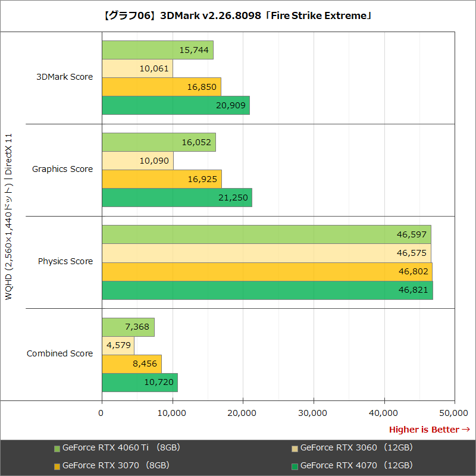Select the 4,579 Combined Score bar
The height and width of the screenshot is (476, 476).
coord(119,345)
